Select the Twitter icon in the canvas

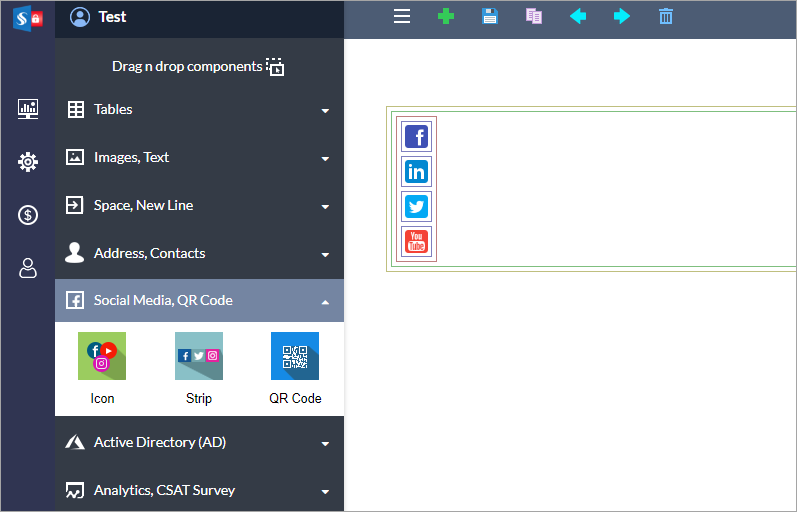(416, 206)
